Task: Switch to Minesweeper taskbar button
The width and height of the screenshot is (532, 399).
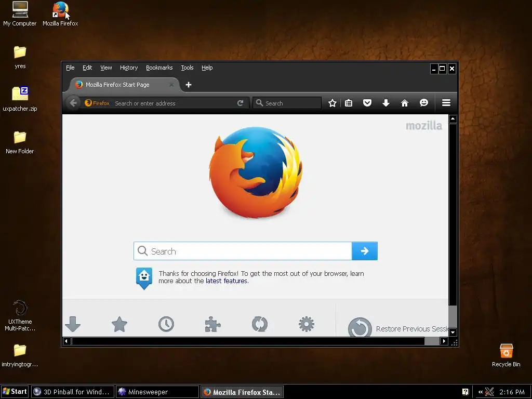Action: click(x=157, y=392)
